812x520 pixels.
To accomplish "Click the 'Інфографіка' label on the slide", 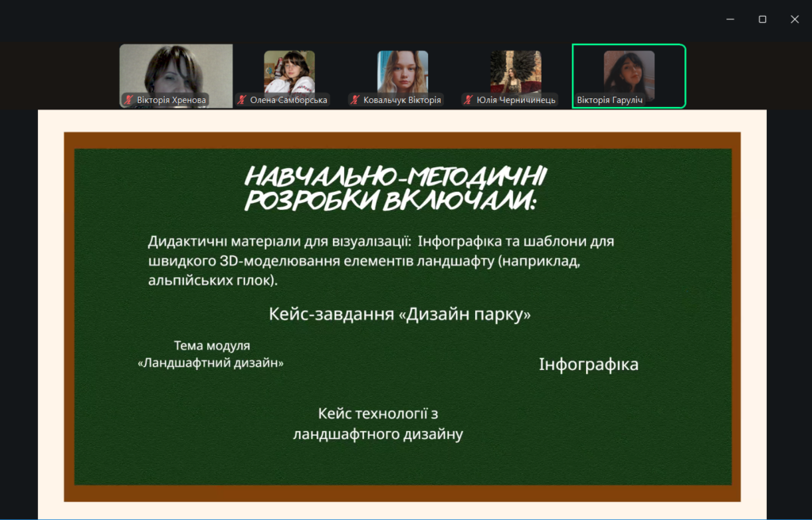I will pyautogui.click(x=588, y=365).
